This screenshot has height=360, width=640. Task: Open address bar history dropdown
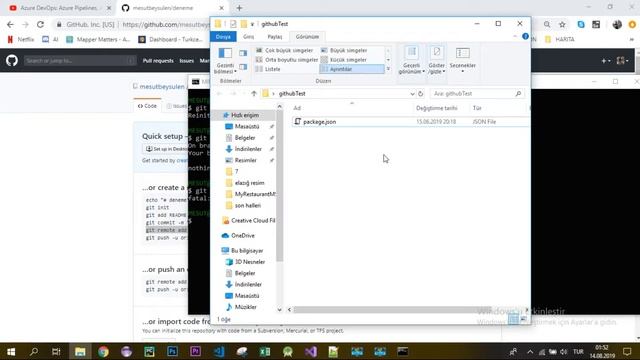coord(412,93)
